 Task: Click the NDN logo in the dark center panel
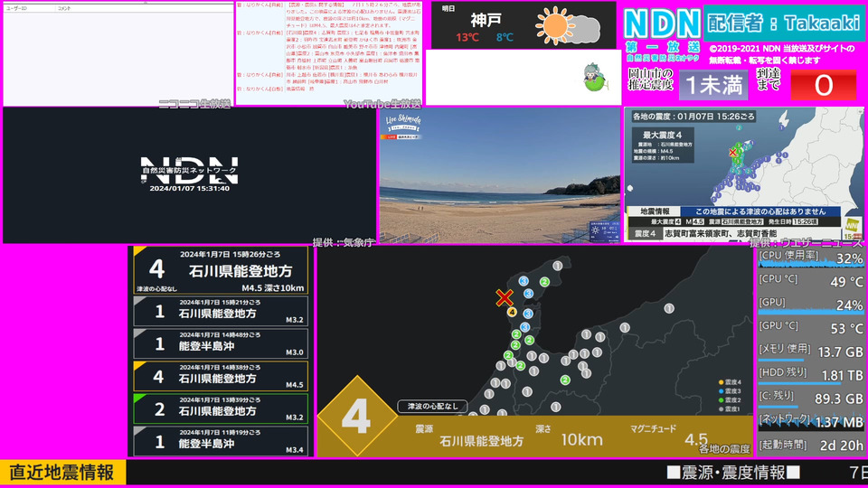(189, 169)
